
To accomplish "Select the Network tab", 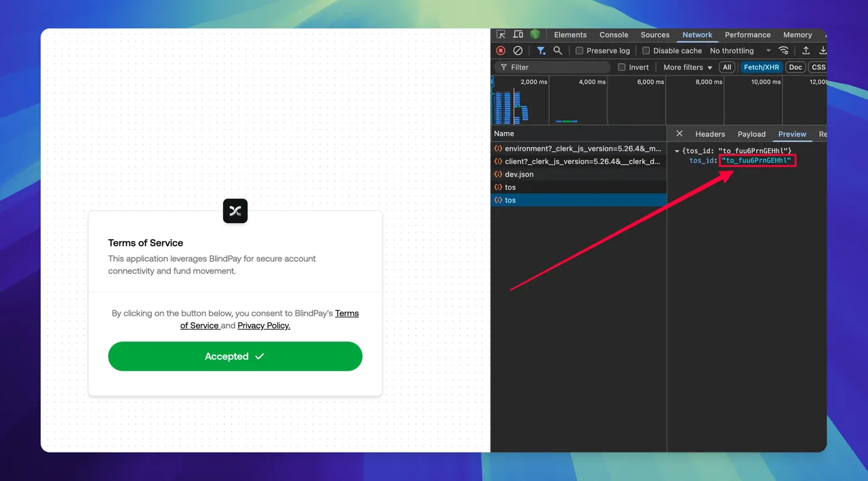I will (697, 35).
